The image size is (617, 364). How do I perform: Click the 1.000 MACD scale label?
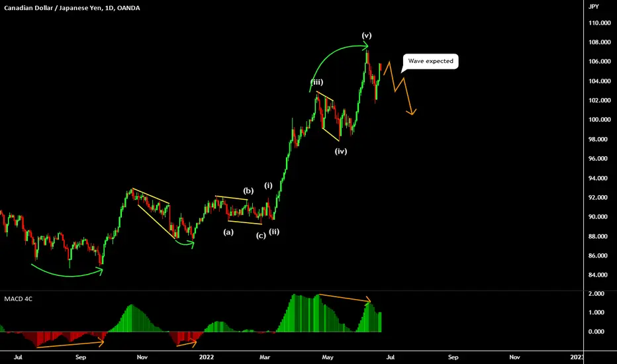pos(596,312)
